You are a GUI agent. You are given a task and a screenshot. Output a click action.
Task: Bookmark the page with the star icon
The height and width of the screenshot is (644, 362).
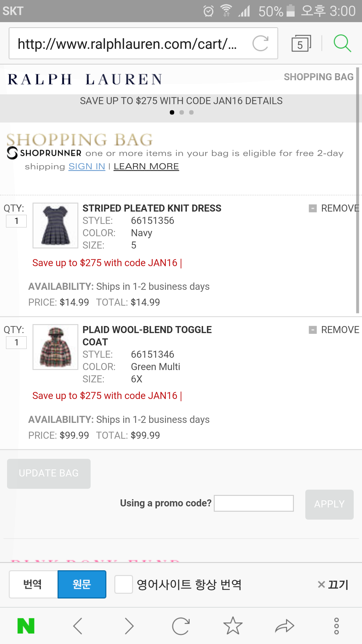(233, 625)
